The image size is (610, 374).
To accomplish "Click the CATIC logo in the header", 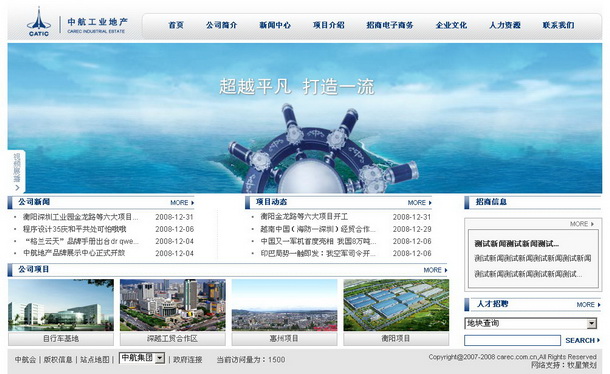I will [39, 22].
